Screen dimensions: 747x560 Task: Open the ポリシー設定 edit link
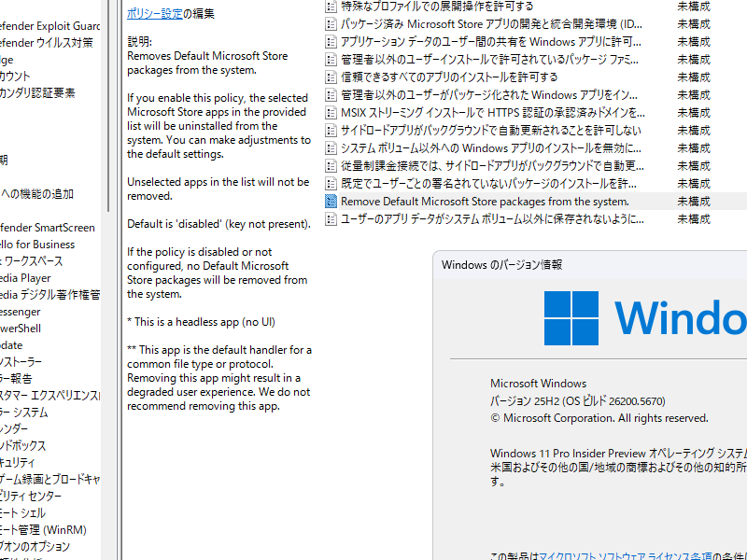155,13
